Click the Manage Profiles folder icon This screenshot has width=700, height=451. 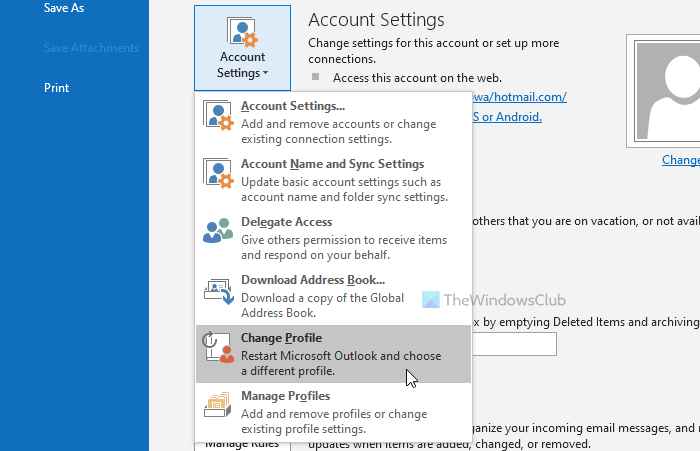coord(217,405)
